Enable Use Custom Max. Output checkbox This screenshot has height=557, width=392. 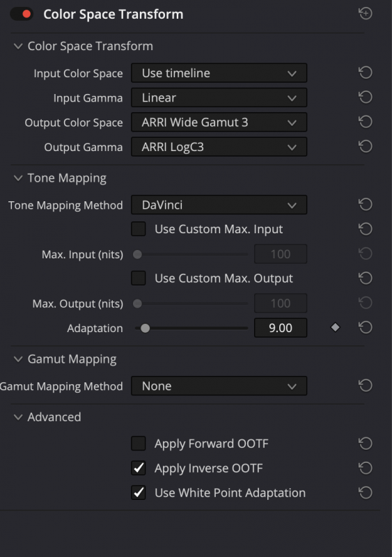[x=139, y=278]
